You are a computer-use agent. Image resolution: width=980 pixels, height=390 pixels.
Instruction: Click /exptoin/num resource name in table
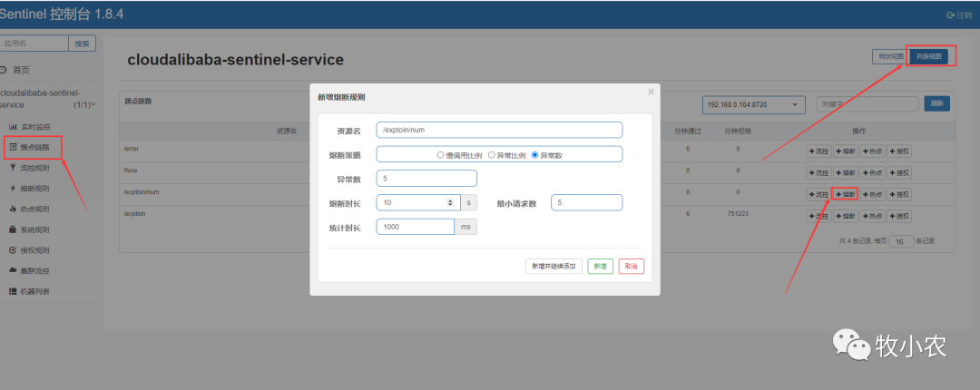pos(142,192)
